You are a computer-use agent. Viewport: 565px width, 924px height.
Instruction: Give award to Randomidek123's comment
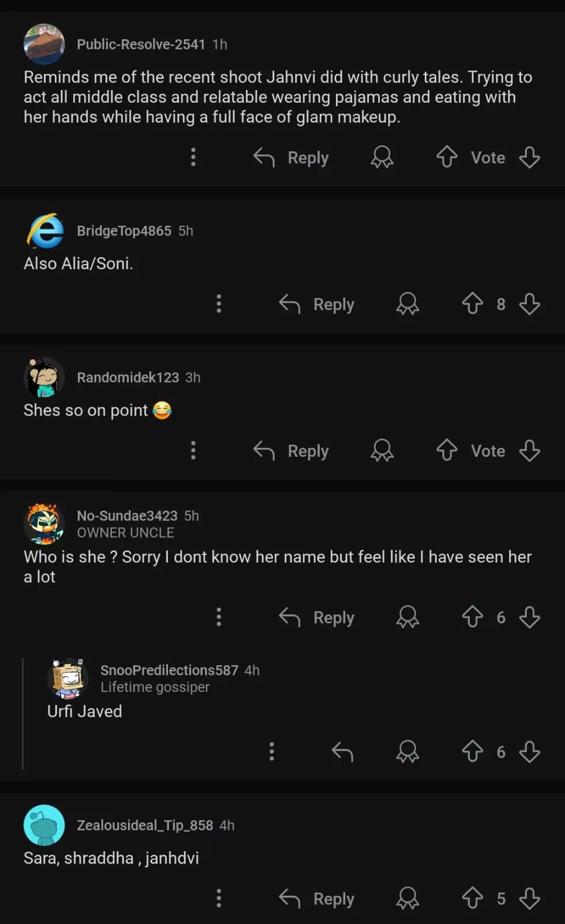coord(382,450)
